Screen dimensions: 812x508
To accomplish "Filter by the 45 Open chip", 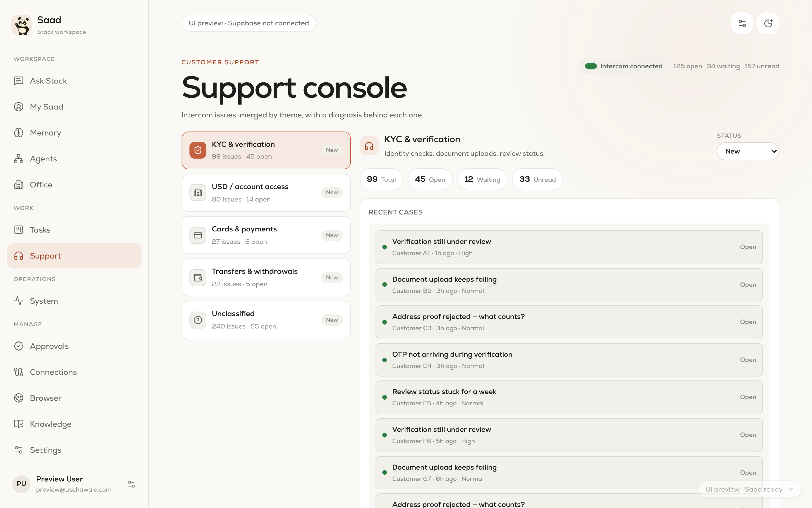I will (430, 179).
